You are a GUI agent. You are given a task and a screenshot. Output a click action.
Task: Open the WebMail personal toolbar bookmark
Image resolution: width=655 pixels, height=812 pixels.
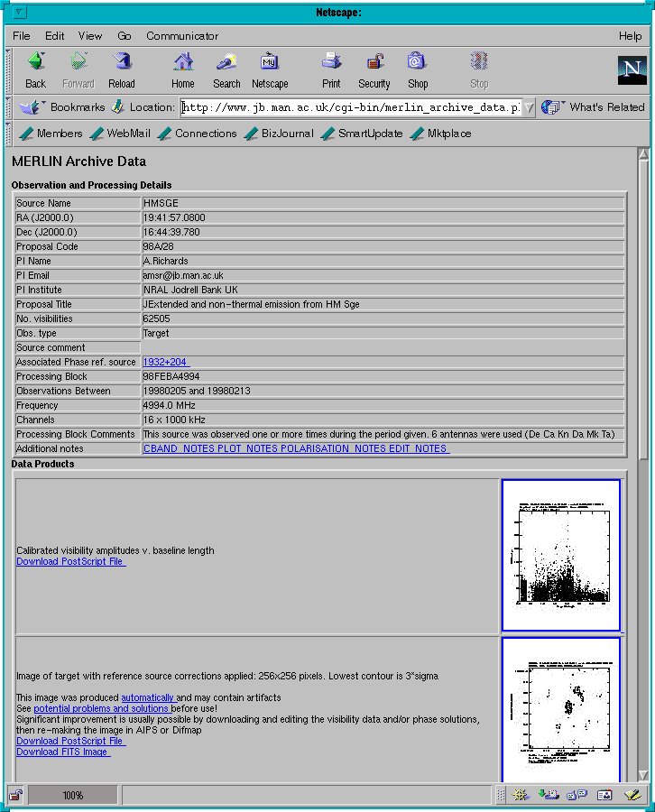120,134
